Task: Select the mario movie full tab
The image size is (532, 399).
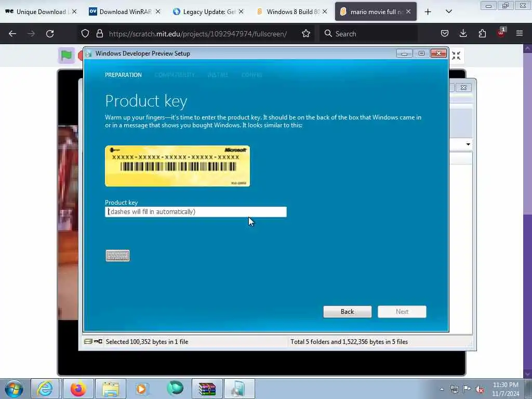Action: [376, 11]
